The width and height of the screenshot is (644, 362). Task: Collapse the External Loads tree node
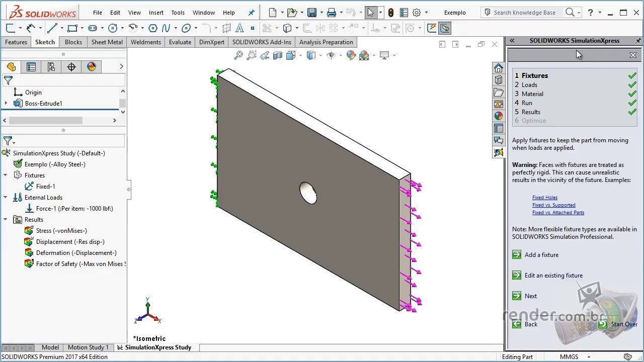(x=6, y=197)
